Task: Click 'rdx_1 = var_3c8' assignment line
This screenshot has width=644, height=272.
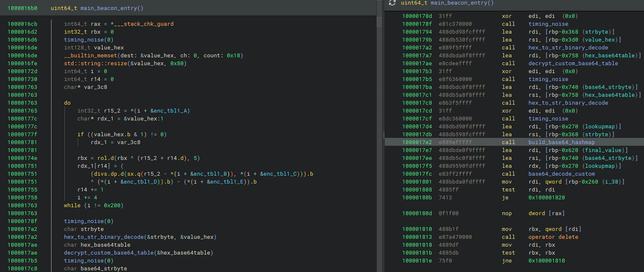Action: [116, 142]
